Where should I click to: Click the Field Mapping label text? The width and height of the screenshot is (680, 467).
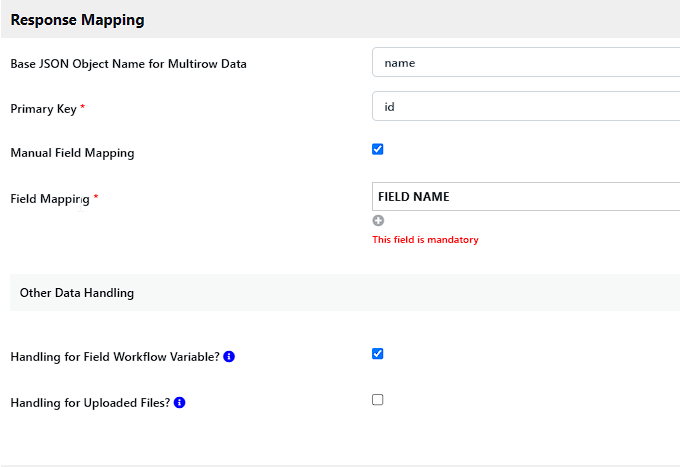coord(49,199)
